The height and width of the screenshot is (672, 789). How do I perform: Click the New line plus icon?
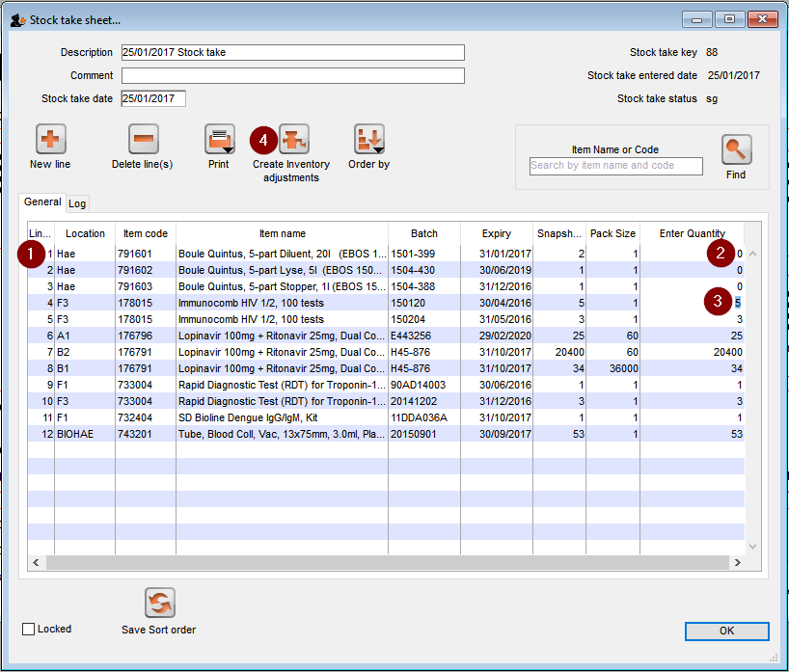click(x=50, y=141)
